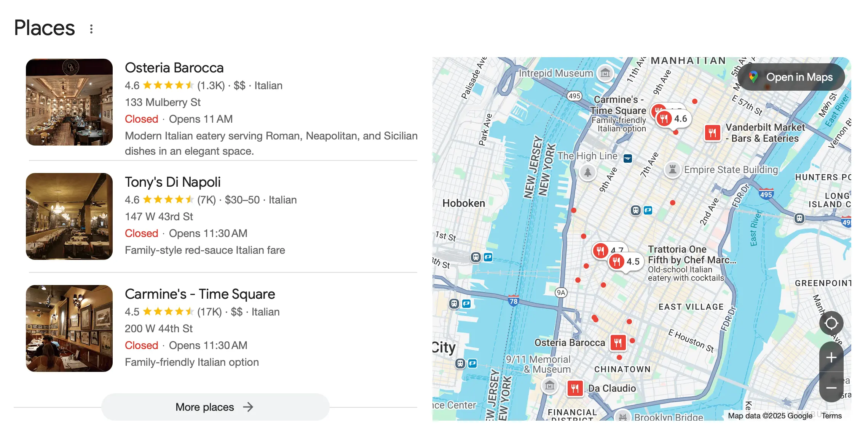Select the 4.6 rated Carmine's map pin
The height and width of the screenshot is (442, 868).
[665, 119]
